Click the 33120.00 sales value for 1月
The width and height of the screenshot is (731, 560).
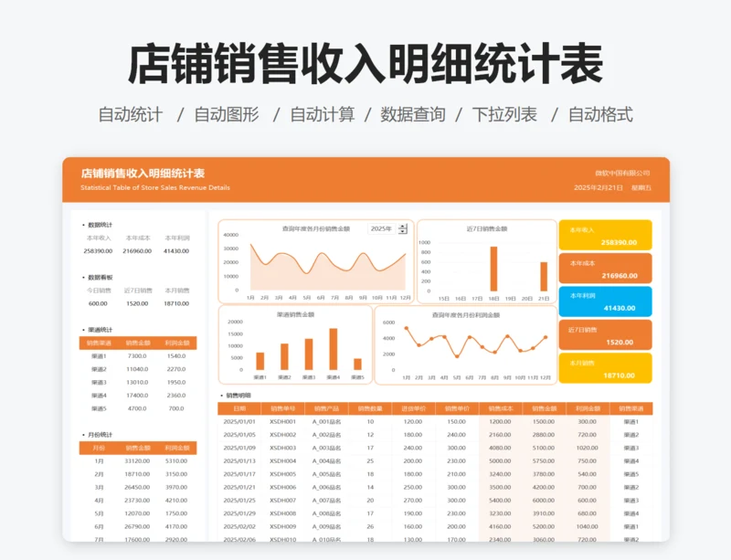click(x=137, y=460)
